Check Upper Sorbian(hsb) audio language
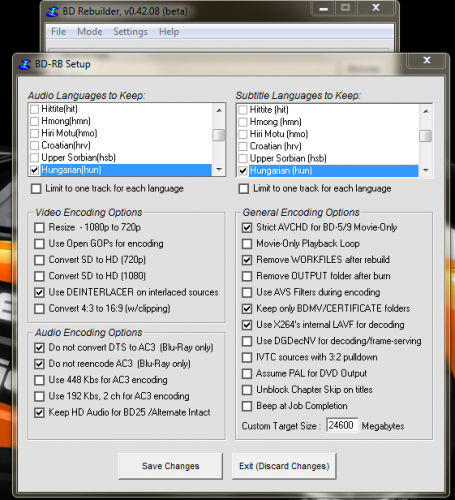This screenshot has height=500, width=455. pos(34,158)
